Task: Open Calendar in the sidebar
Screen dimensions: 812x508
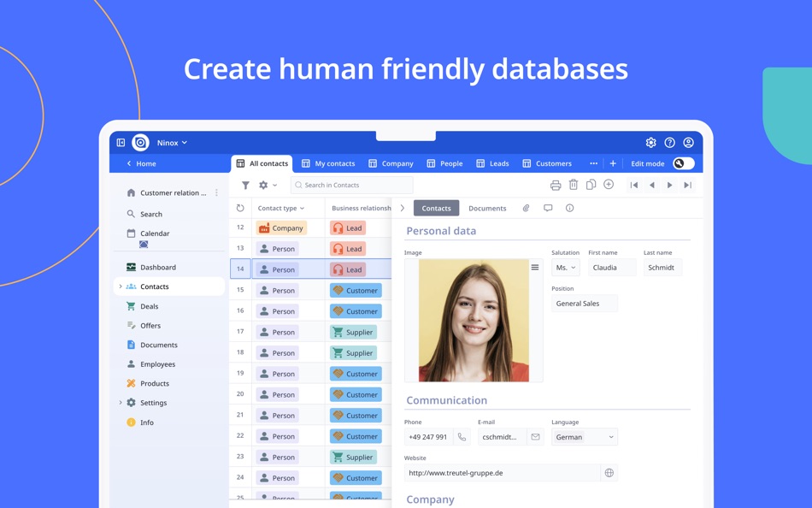Action: pos(148,233)
